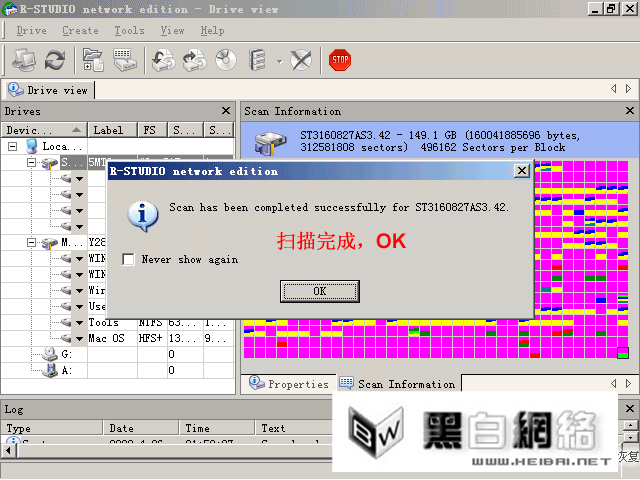Image resolution: width=640 pixels, height=480 pixels.
Task: Switch to the Properties tab
Action: point(289,384)
